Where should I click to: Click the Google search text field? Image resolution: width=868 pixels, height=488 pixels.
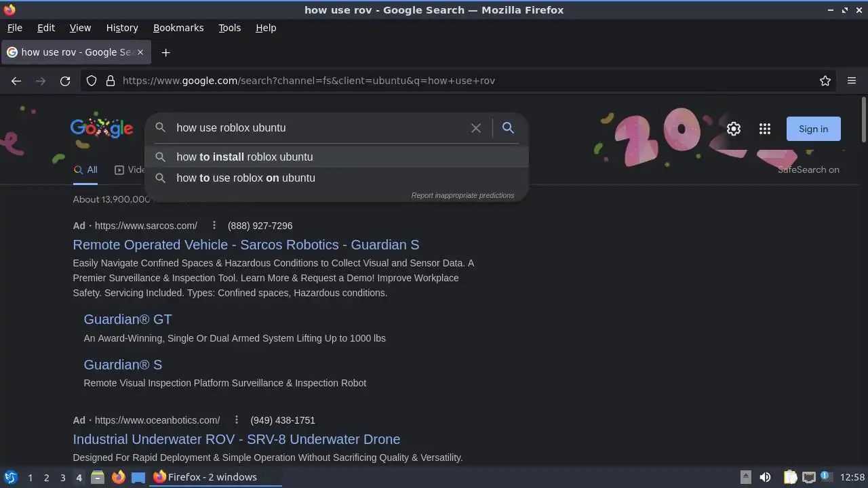319,127
